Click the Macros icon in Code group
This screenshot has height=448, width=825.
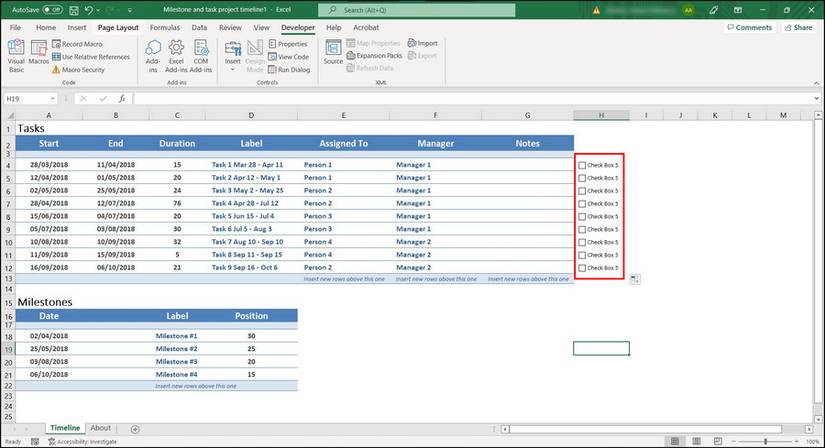click(x=38, y=55)
